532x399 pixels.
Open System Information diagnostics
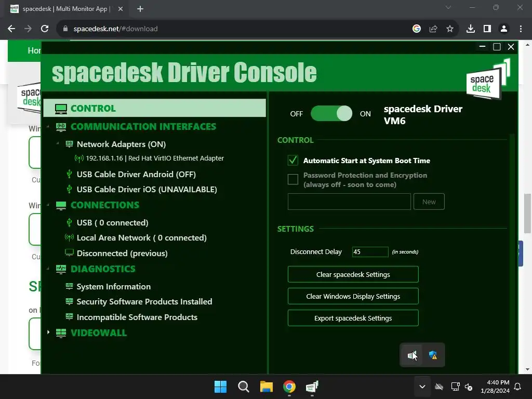114,286
